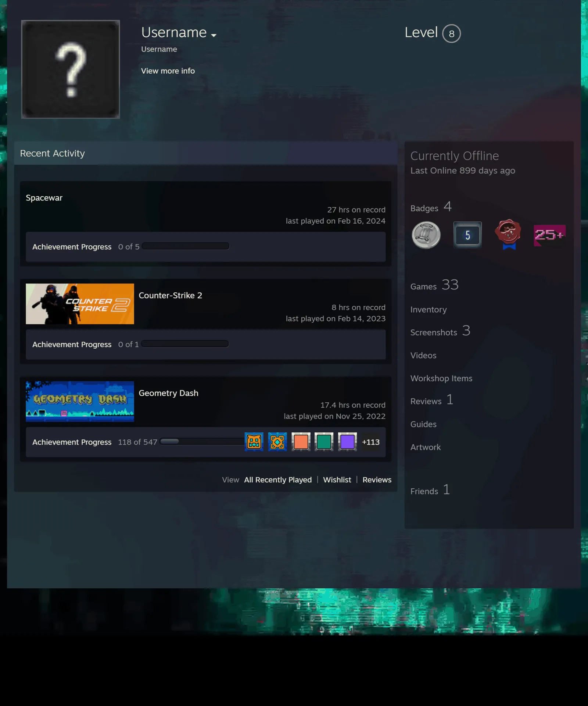Open Workshop Items in the sidebar
The height and width of the screenshot is (706, 588).
pos(441,378)
